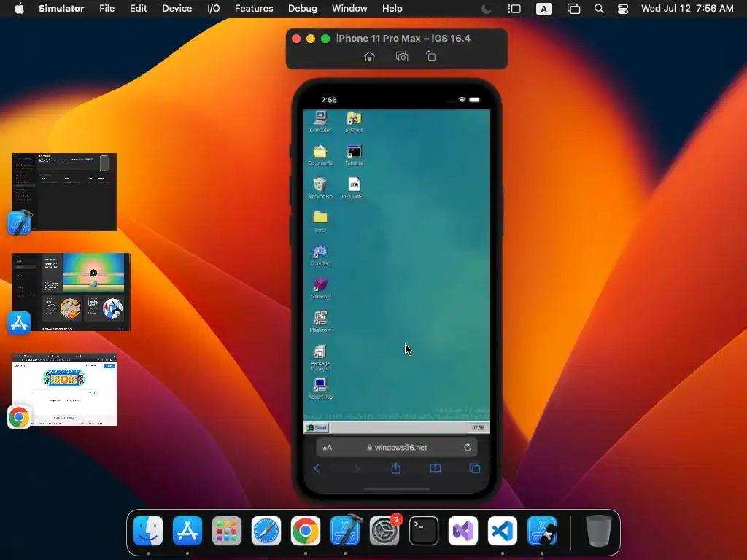This screenshot has width=747, height=560.
Task: Click the iPhone 11 Pro Max window title
Action: tap(403, 39)
